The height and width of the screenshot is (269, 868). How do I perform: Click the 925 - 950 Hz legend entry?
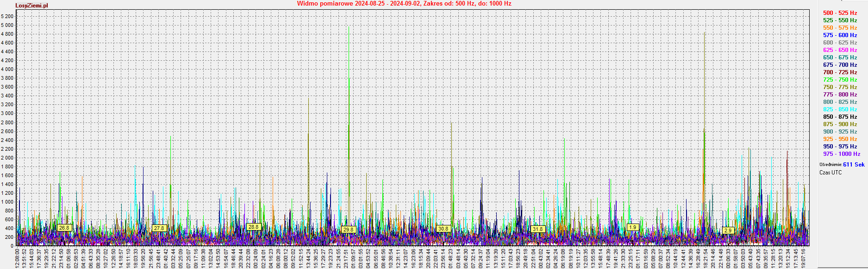tap(840, 139)
